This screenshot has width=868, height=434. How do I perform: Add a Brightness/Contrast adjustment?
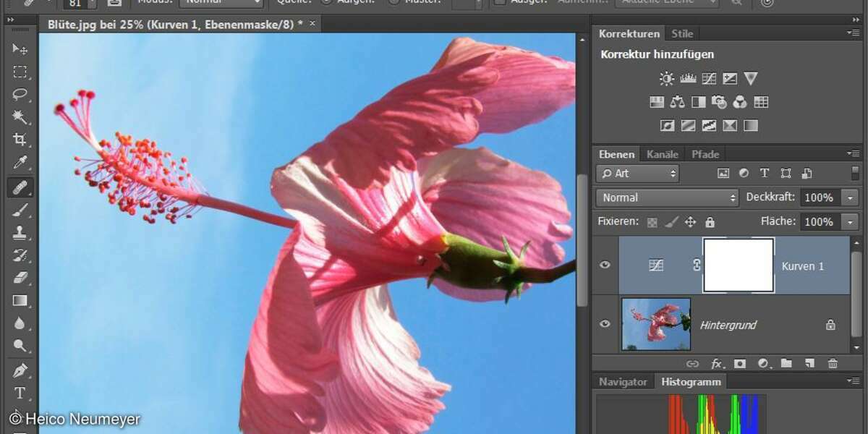point(666,79)
